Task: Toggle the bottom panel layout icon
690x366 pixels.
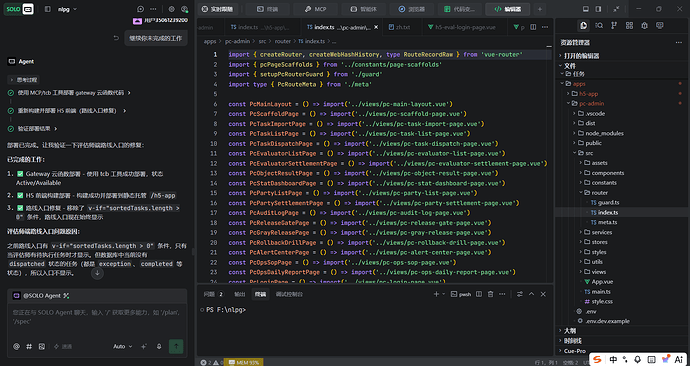Action: pyautogui.click(x=586, y=9)
